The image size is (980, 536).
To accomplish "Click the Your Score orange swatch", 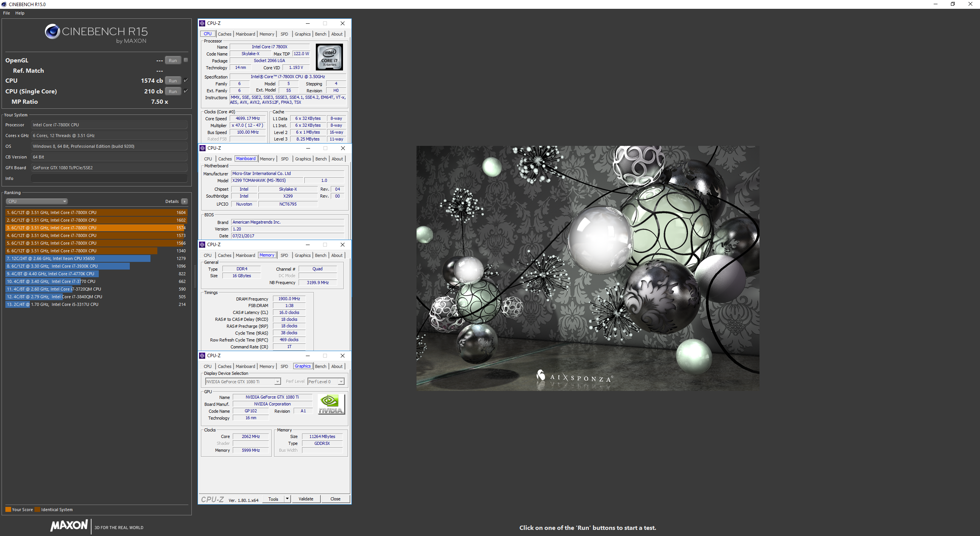I will [8, 510].
